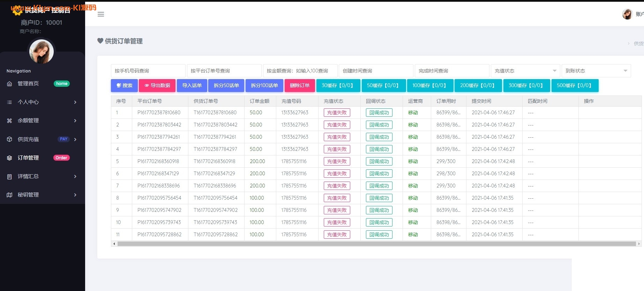
Task: Click the layers icon beside 订单管理
Action: (x=9, y=158)
